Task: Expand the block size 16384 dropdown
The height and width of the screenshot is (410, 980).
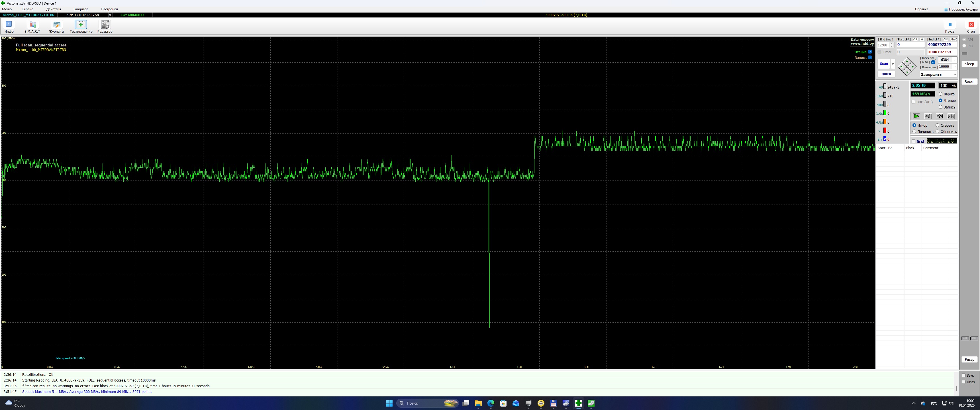Action: coord(955,60)
